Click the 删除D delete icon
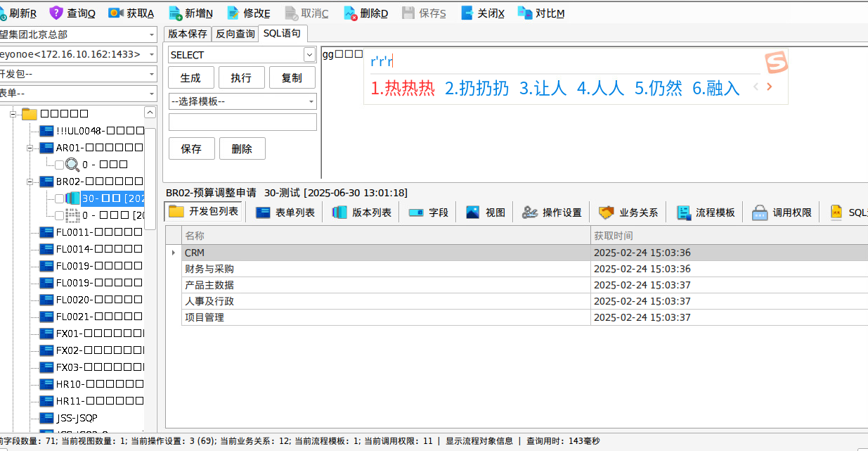This screenshot has width=868, height=451. tap(351, 13)
